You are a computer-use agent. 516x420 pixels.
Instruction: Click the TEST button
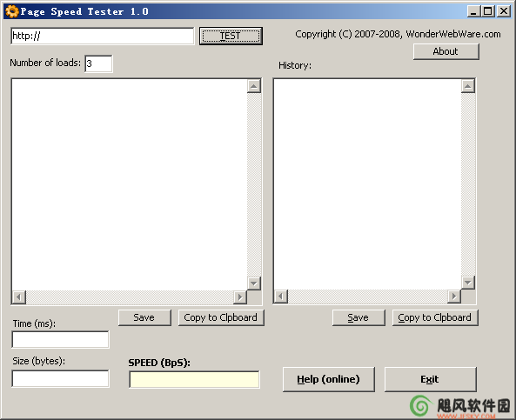click(x=231, y=36)
